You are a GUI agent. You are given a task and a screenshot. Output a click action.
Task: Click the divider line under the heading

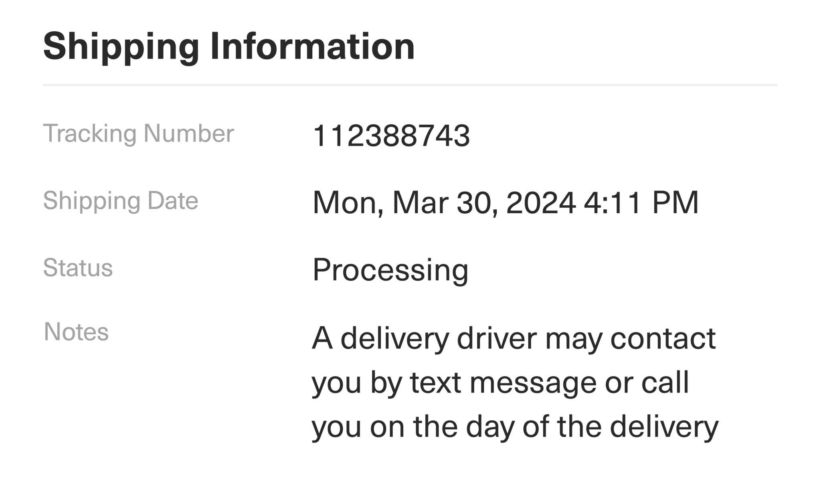pos(410,85)
